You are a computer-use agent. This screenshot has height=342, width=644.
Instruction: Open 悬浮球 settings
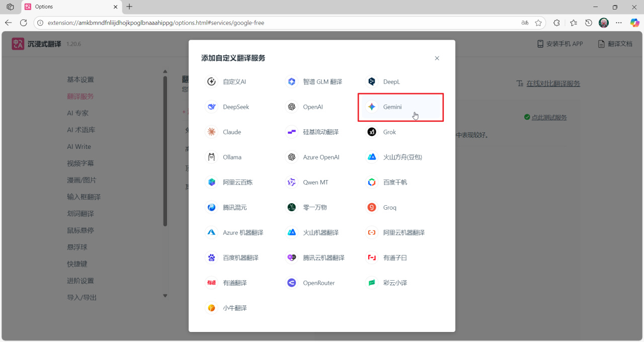click(x=77, y=247)
